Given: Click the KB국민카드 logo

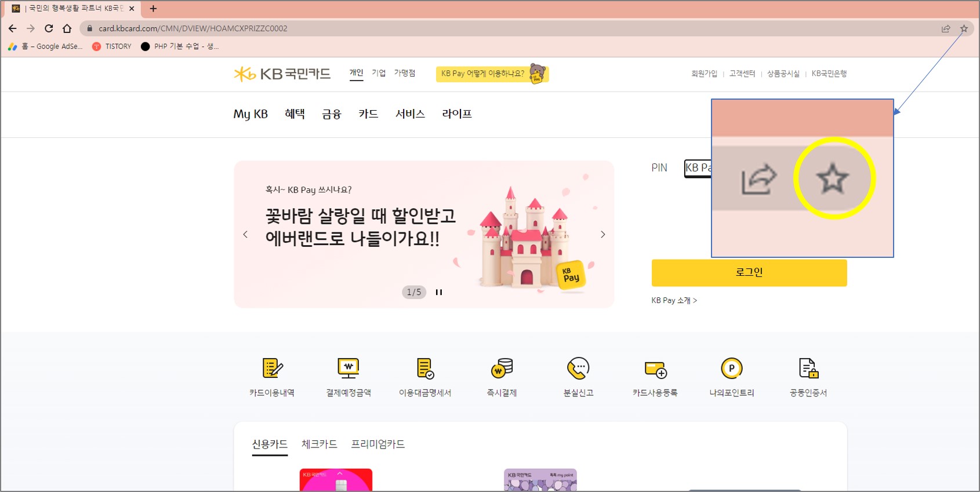Looking at the screenshot, I should [282, 74].
